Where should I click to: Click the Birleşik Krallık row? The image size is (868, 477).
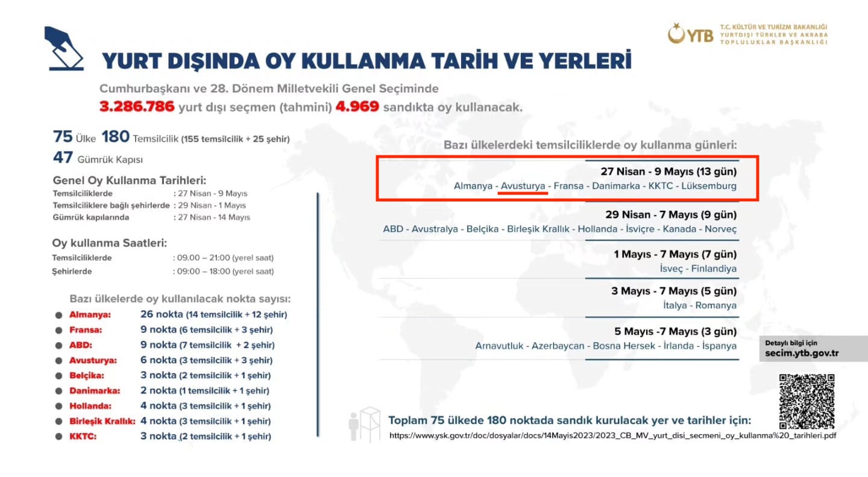[163, 421]
